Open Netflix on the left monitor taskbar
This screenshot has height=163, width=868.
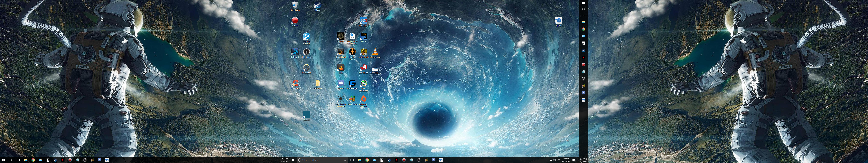tap(63, 160)
